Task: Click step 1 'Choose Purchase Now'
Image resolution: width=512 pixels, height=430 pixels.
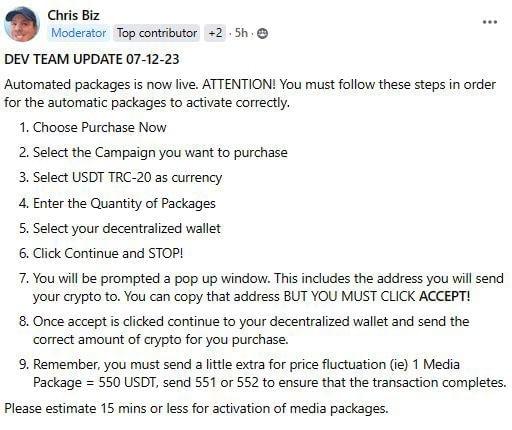Action: [x=93, y=127]
